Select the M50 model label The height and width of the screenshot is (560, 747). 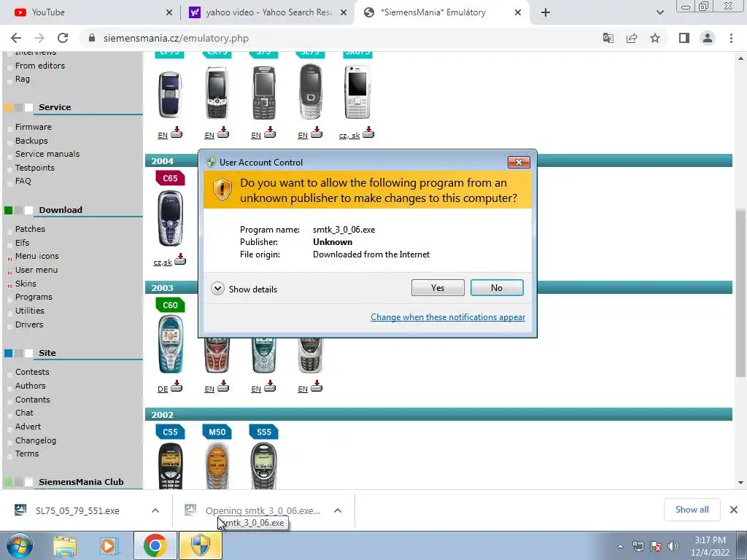[217, 432]
